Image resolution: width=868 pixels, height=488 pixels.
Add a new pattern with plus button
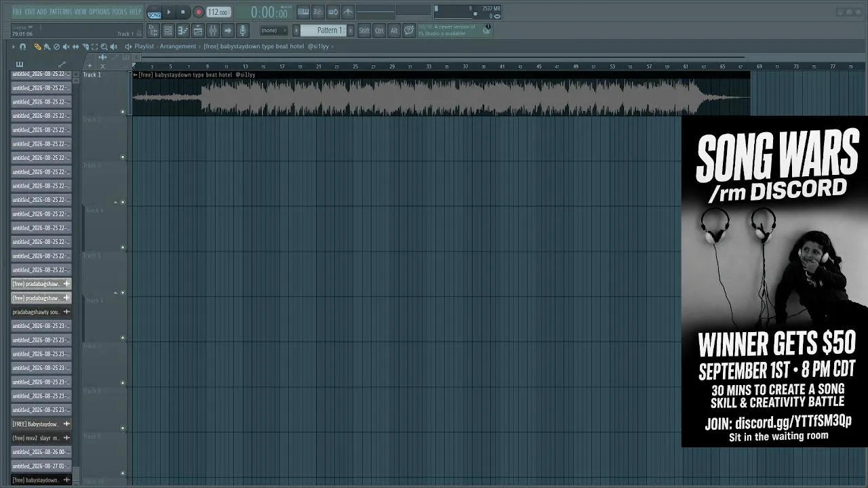(x=349, y=30)
